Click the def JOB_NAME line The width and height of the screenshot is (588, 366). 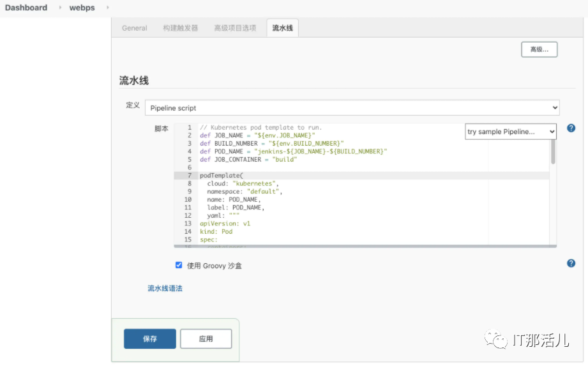pyautogui.click(x=257, y=135)
